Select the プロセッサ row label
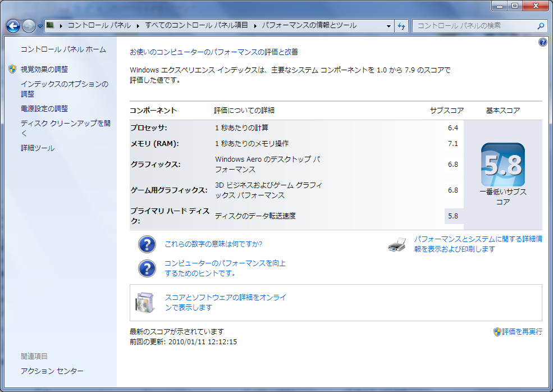 click(149, 127)
